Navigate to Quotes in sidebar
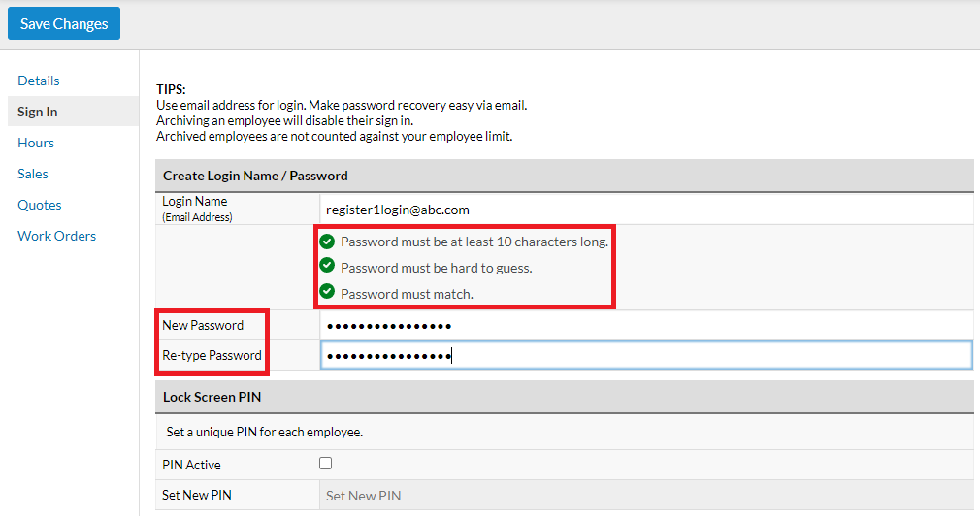This screenshot has width=980, height=516. tap(40, 205)
